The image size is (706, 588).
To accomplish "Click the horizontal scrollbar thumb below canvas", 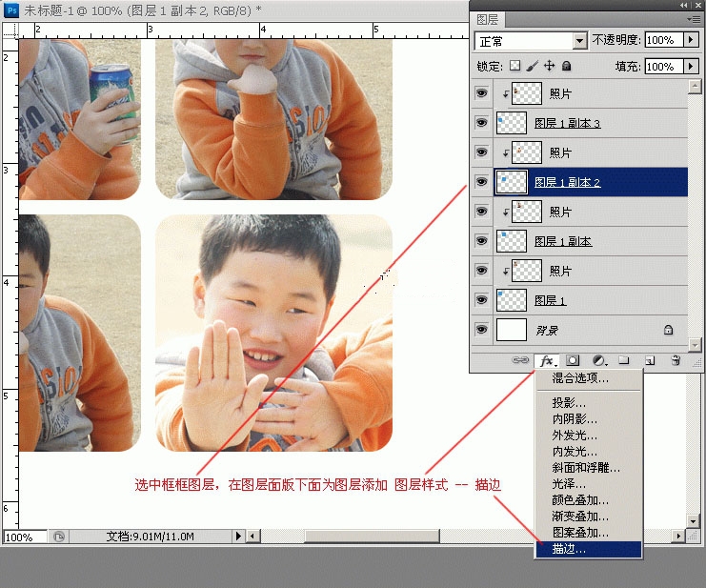I will click(x=372, y=536).
